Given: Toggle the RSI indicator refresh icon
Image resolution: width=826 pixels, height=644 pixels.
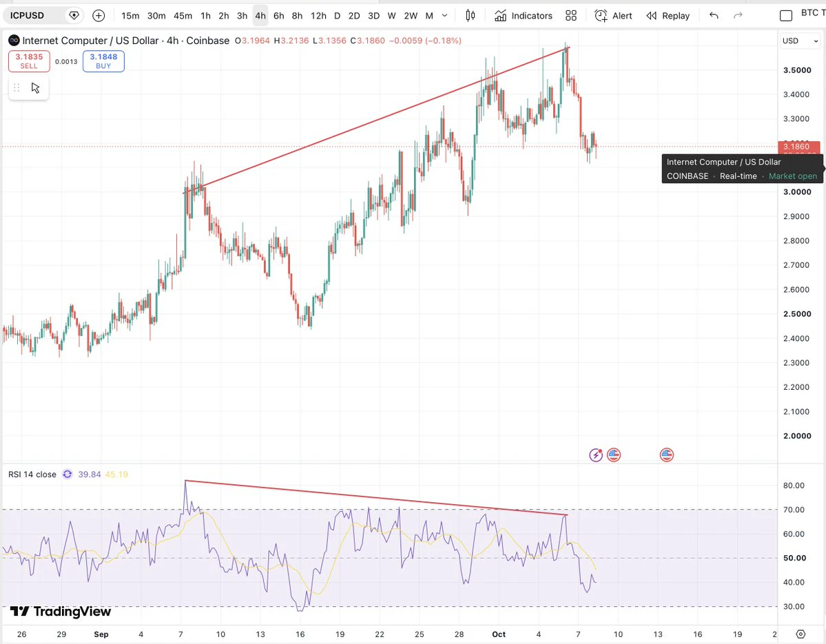Looking at the screenshot, I should pos(68,475).
